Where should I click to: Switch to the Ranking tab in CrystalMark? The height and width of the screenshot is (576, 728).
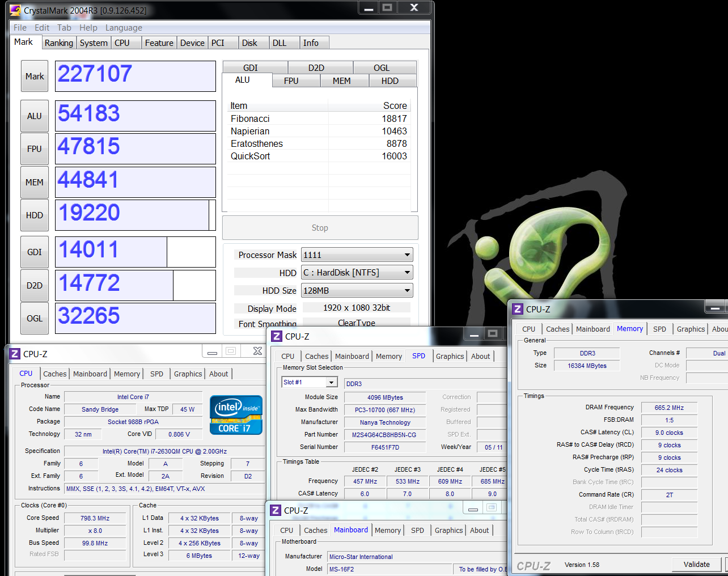59,43
